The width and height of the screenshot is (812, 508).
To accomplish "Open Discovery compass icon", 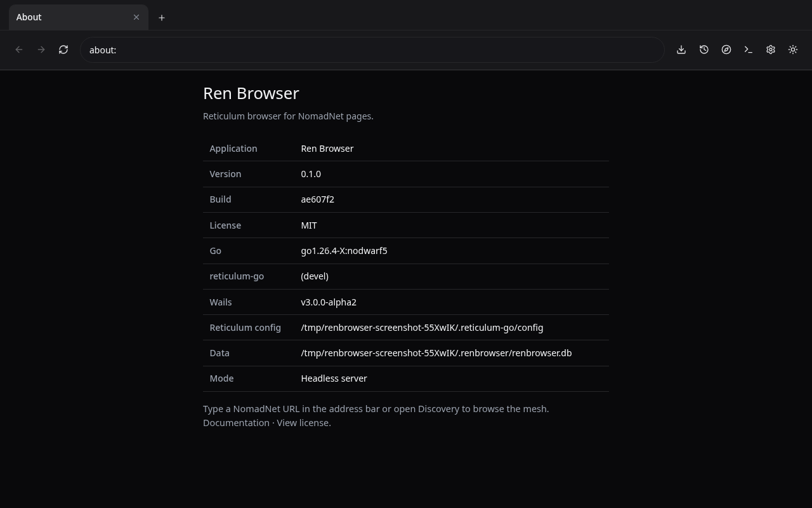I will 726,50.
